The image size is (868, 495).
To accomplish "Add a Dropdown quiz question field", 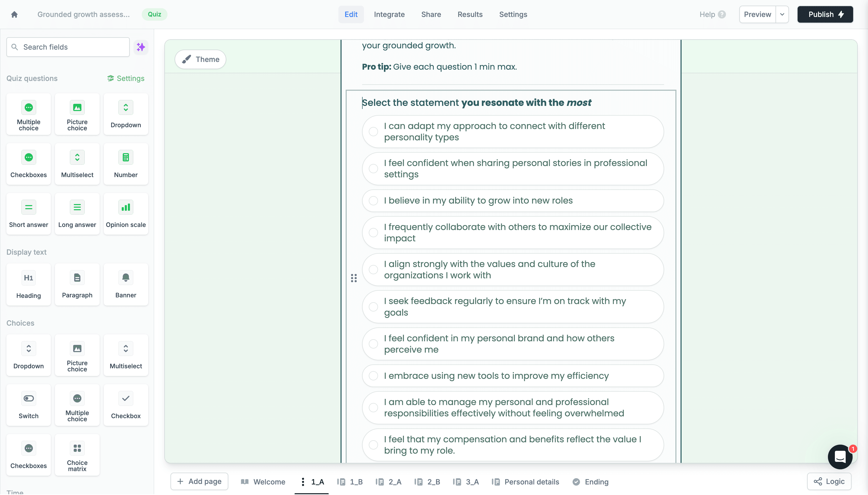I will (126, 115).
